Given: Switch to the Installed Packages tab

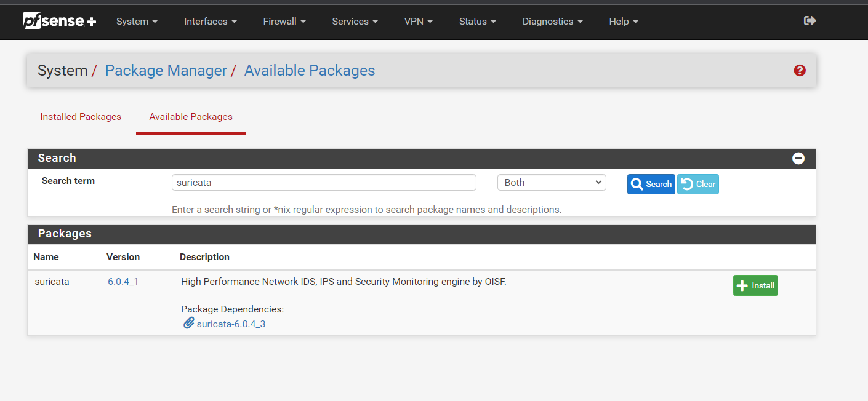Looking at the screenshot, I should (81, 117).
